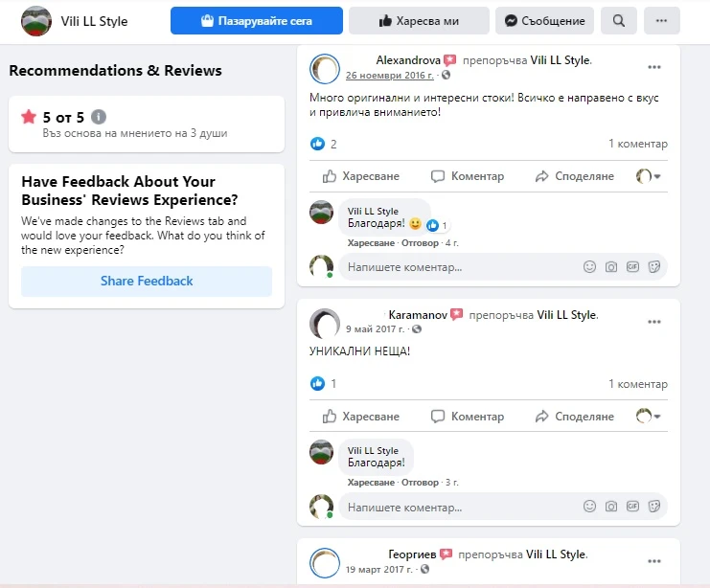Click the Share Feedback button
The height and width of the screenshot is (588, 710).
pyautogui.click(x=147, y=281)
